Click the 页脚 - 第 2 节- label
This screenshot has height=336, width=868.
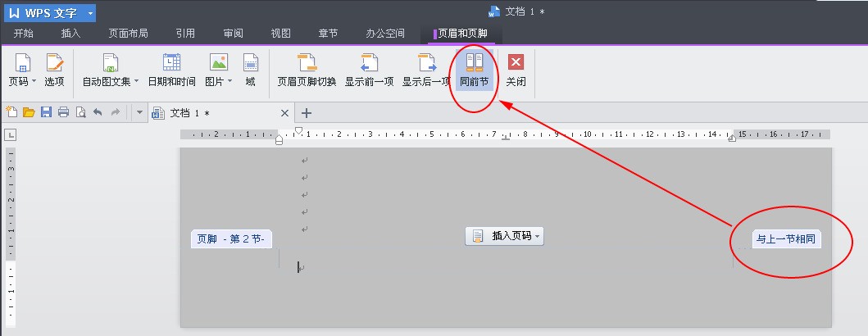(x=231, y=239)
